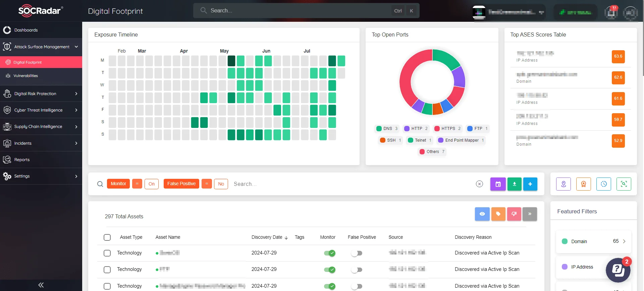Open the notifications bell icon
The image size is (644, 291).
click(x=611, y=12)
